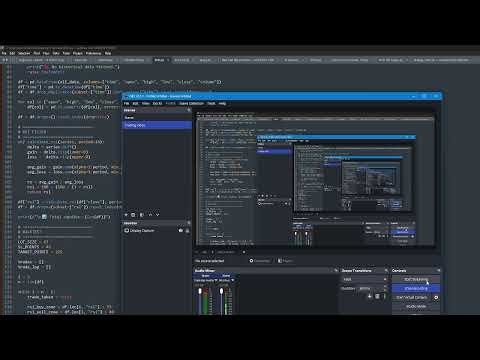Open transition properties three-dots icon

(x=384, y=296)
